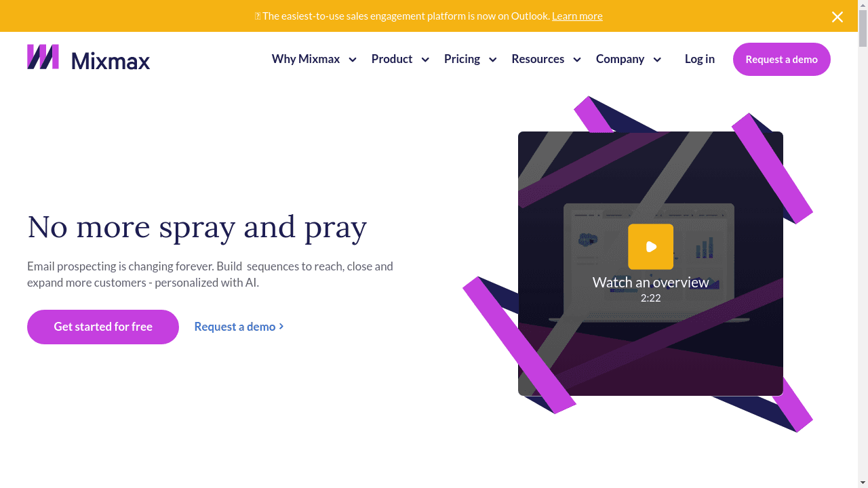Expand the Resources dropdown arrow

point(577,60)
